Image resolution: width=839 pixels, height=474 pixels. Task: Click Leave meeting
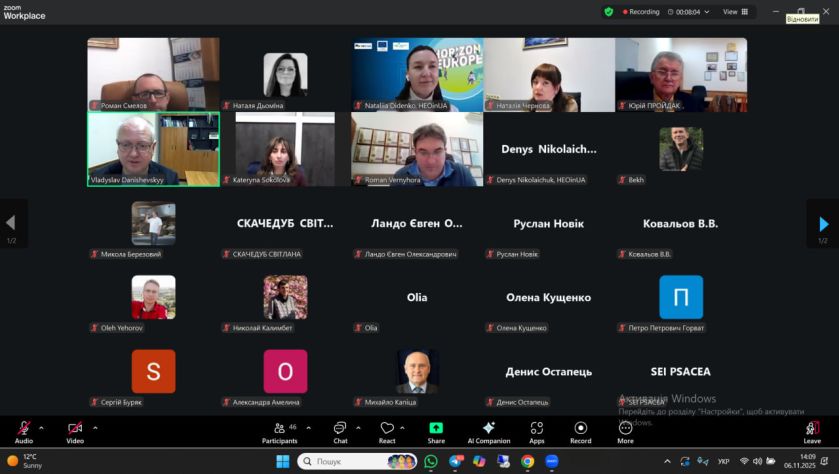click(812, 432)
